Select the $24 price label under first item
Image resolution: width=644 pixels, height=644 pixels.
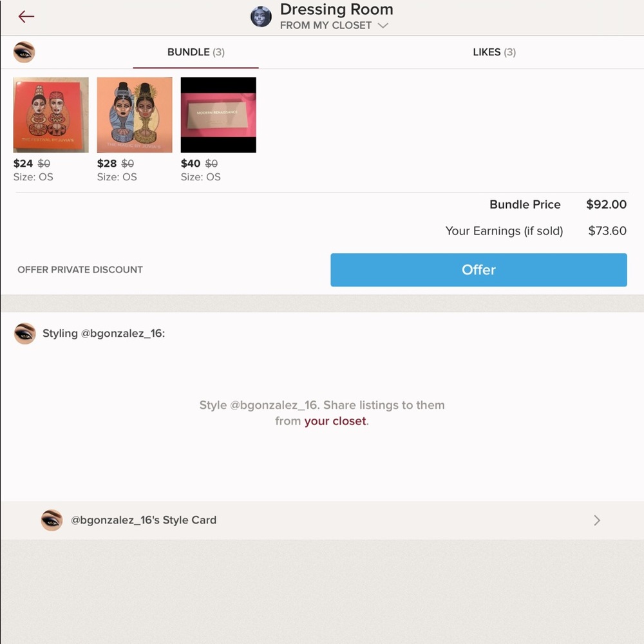tap(23, 164)
